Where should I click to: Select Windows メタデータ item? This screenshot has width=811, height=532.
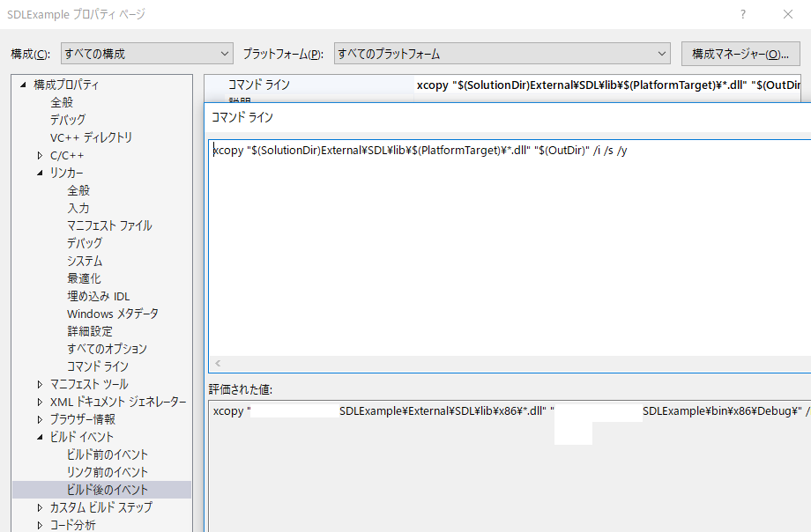click(113, 314)
